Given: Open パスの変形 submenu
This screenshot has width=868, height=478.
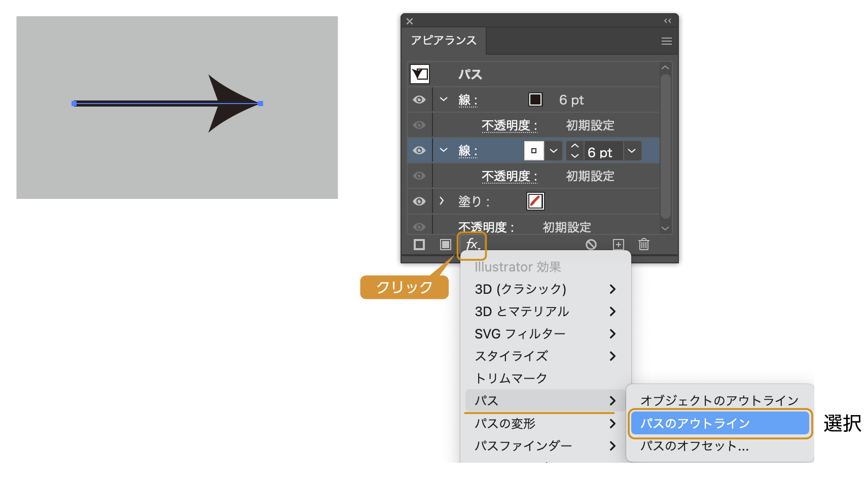Looking at the screenshot, I should 546,424.
